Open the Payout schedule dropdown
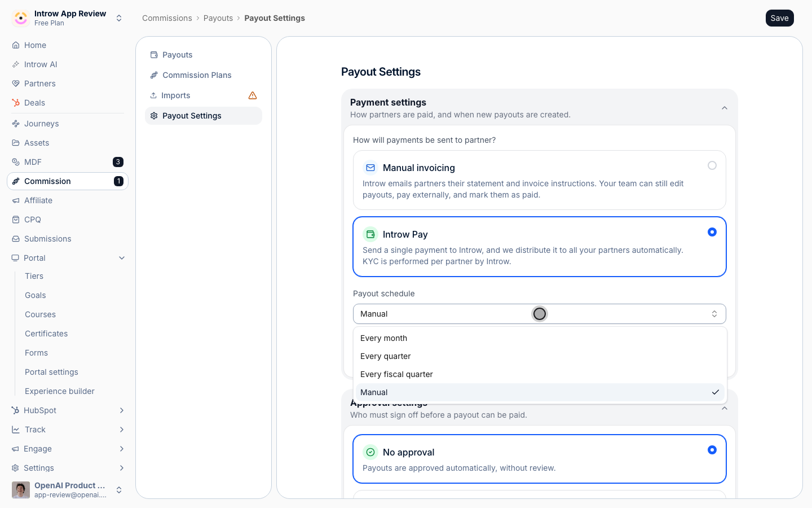This screenshot has width=812, height=508. pos(539,314)
